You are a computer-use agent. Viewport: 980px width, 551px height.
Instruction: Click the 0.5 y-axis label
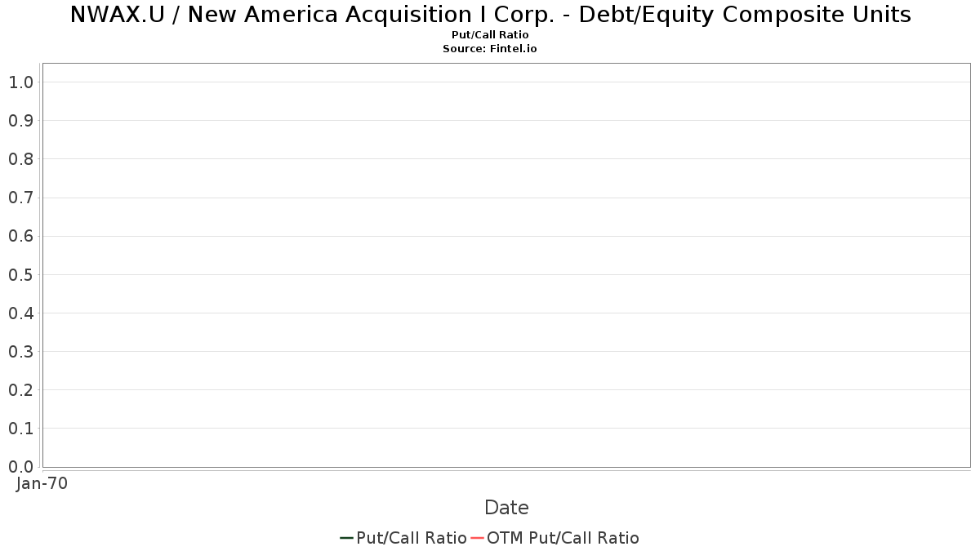pos(20,274)
